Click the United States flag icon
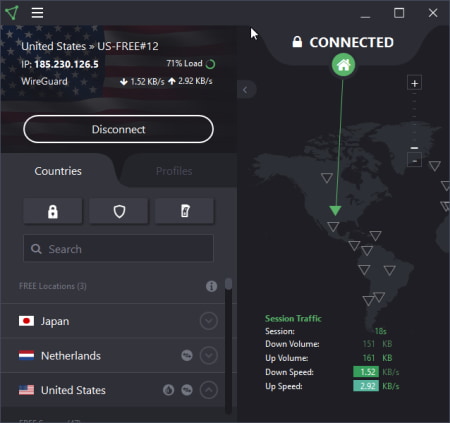450x423 pixels. [x=26, y=390]
